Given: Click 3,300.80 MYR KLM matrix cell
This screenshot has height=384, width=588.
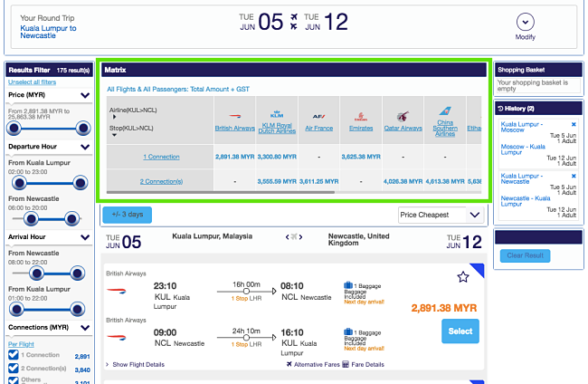Looking at the screenshot, I should click(x=277, y=157).
